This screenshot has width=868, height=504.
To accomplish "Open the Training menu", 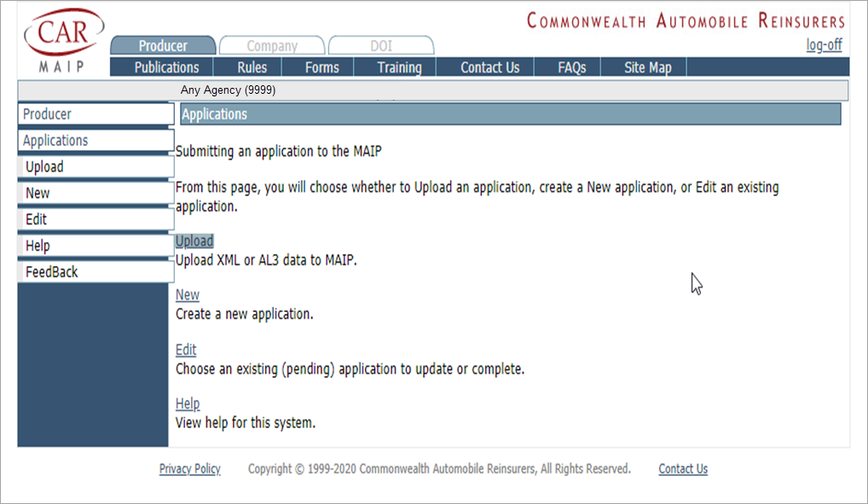I will [x=399, y=67].
